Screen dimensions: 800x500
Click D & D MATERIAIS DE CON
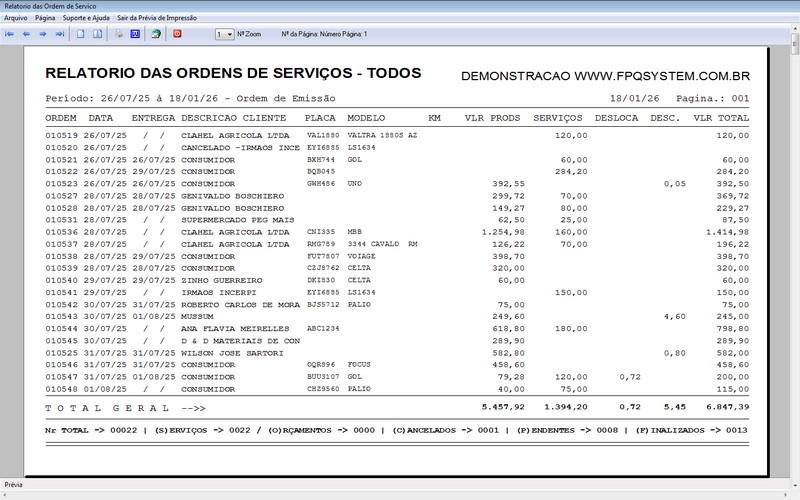click(x=240, y=341)
